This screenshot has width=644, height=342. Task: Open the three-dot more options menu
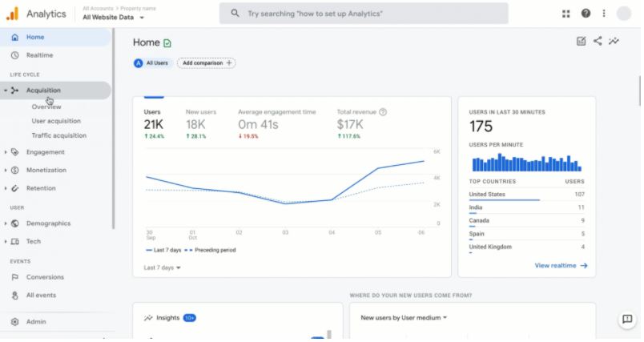[604, 14]
